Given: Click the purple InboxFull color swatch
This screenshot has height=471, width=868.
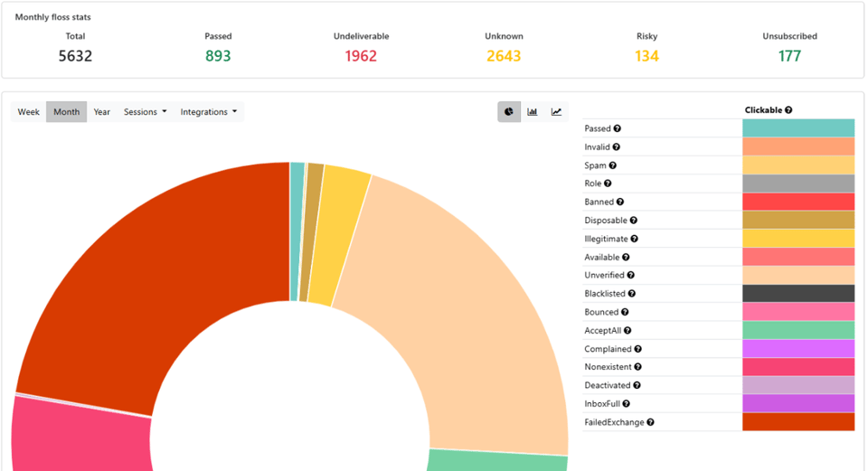Looking at the screenshot, I should tap(798, 403).
